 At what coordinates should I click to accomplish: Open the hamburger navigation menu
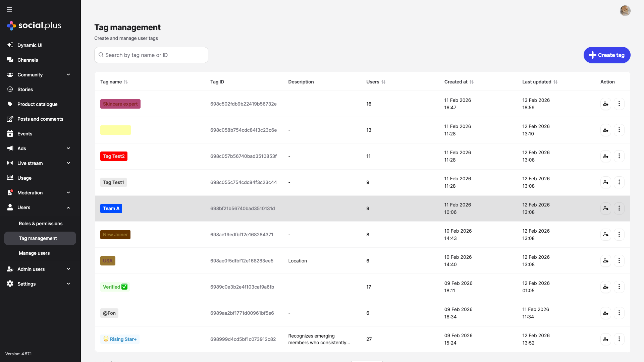point(9,9)
